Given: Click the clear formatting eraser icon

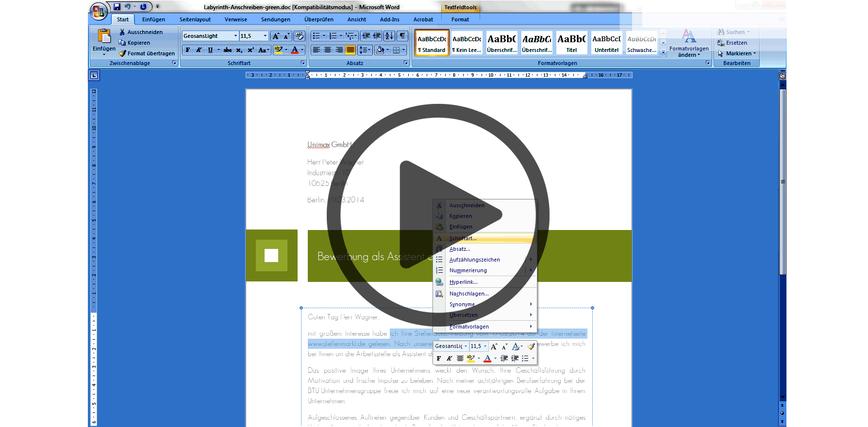Looking at the screenshot, I should [x=300, y=36].
